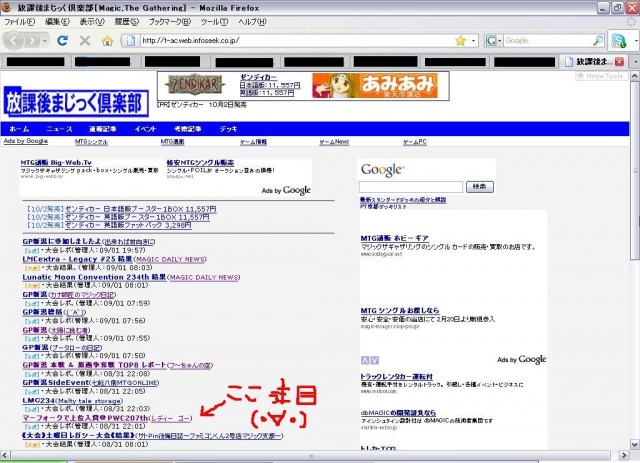
Task: Open GP新潟に参加しましたよ article link
Action: pos(61,241)
